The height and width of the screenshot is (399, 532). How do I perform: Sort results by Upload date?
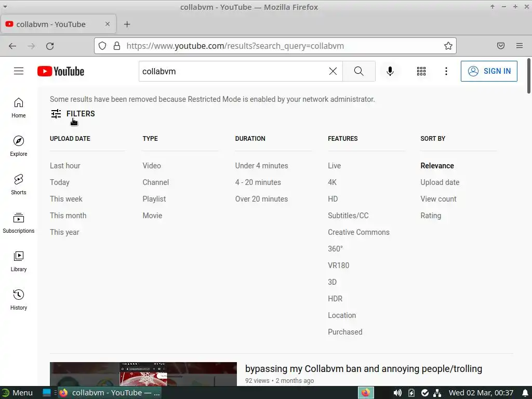(x=440, y=182)
